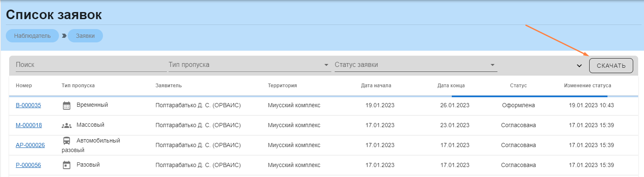
Task: Go to the Заявки breadcrumb chip
Action: pos(85,36)
